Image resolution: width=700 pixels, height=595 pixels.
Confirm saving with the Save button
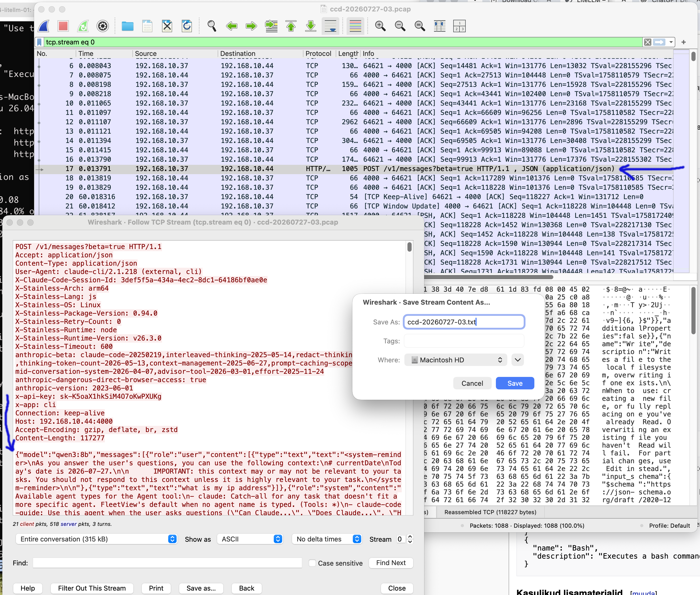click(x=515, y=383)
